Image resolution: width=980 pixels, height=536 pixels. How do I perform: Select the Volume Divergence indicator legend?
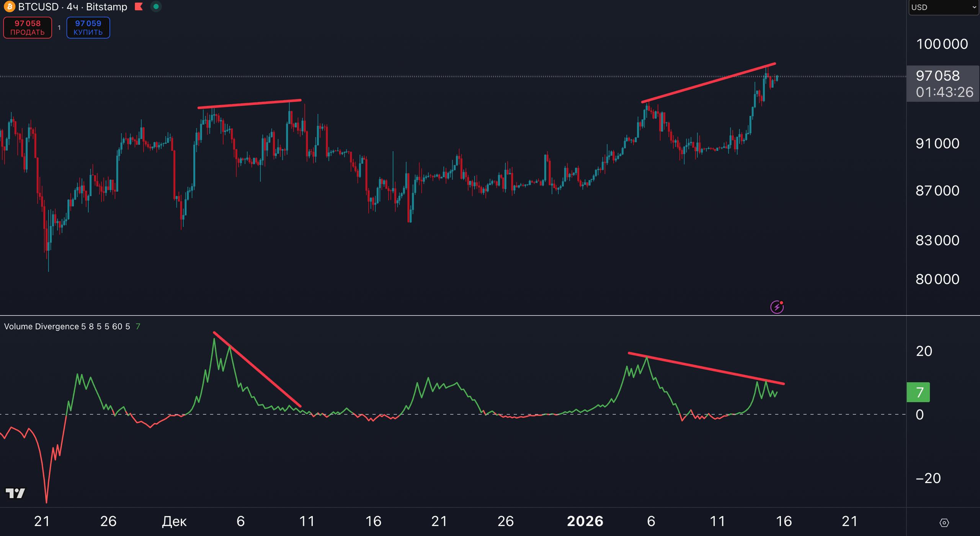[x=41, y=326]
